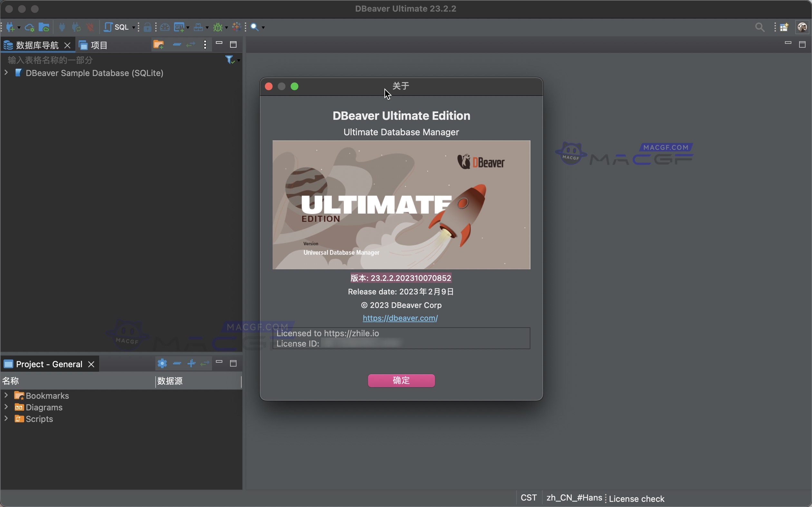
Task: Expand the Bookmarks folder
Action: coord(5,396)
